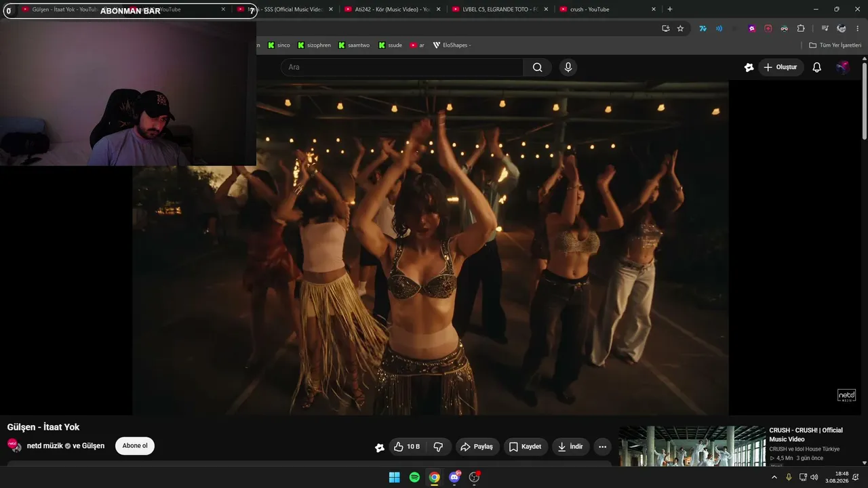Open more actions three-dot menu under video
The image size is (868, 488).
pos(602,447)
